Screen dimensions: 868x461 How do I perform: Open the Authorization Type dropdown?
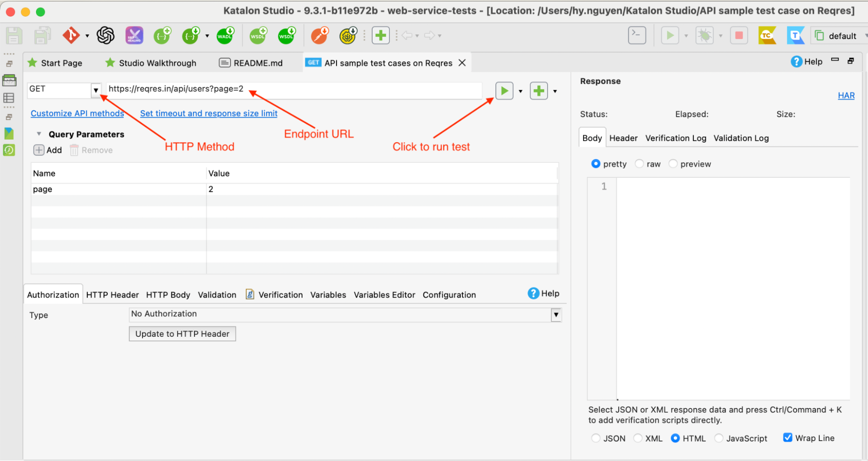pyautogui.click(x=556, y=315)
